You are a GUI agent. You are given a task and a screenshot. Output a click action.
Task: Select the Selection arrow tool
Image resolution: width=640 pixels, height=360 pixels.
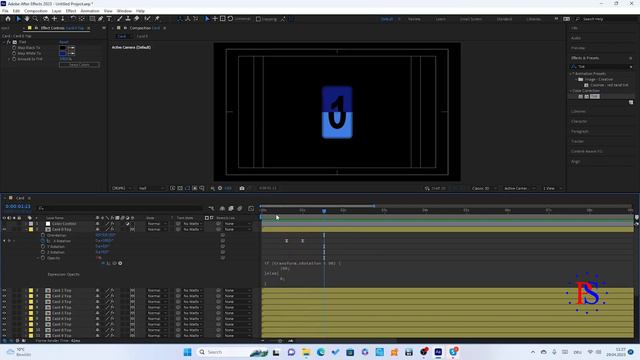18,19
